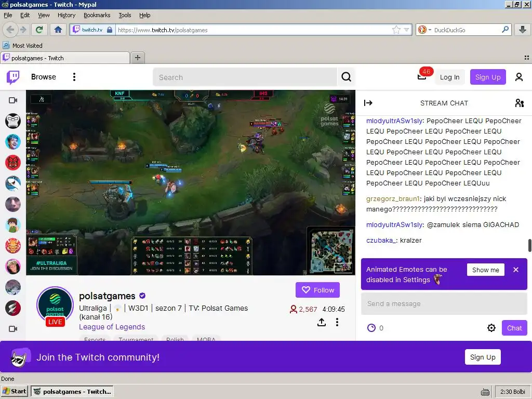This screenshot has height=399, width=532.
Task: Click the browser back arrow
Action: pos(10,30)
